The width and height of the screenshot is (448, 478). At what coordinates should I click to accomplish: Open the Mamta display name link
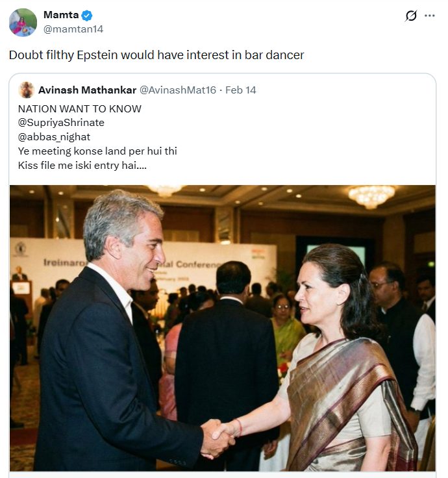tap(61, 15)
